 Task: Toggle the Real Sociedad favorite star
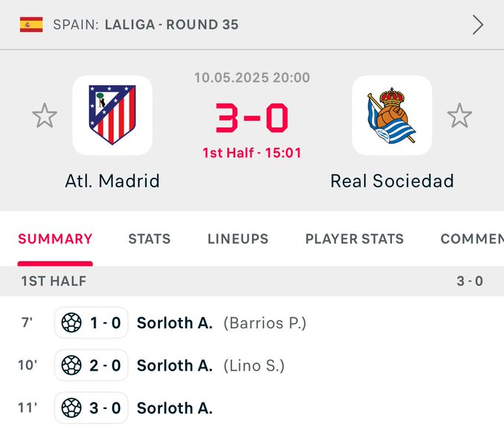[460, 116]
